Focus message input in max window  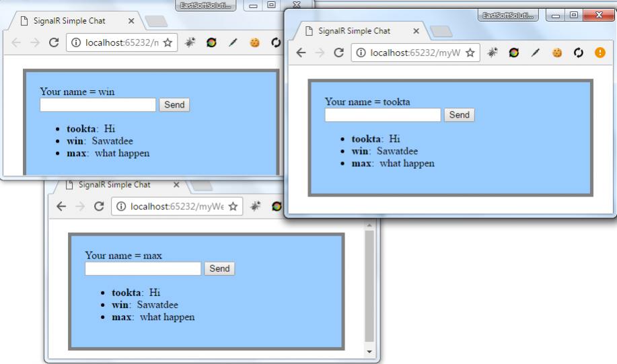click(143, 268)
